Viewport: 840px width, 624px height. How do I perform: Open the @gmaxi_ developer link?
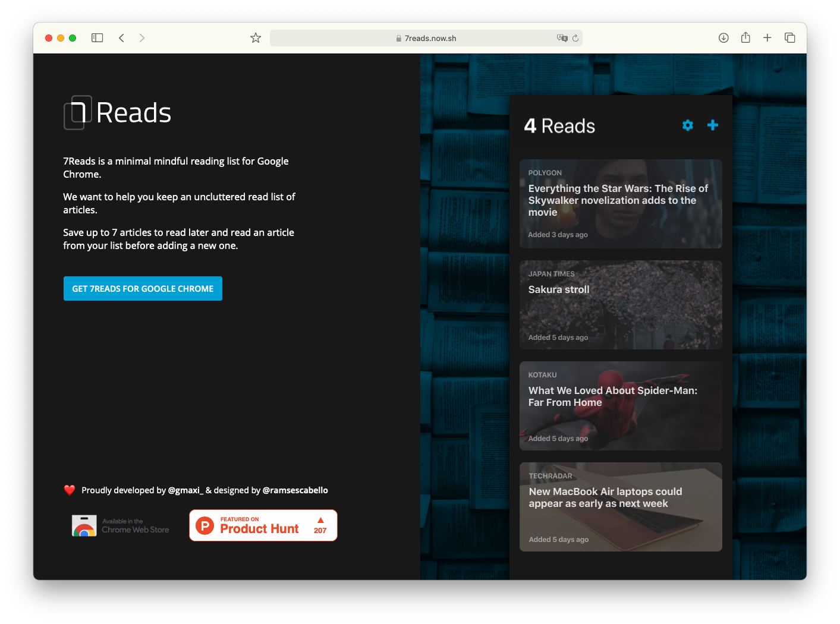185,490
